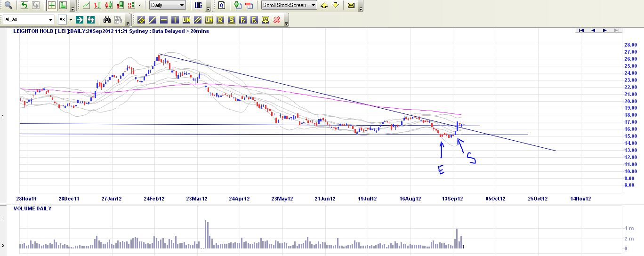Click the envelope mail icon
Viewport: 644px width, 256px height.
(x=351, y=5)
